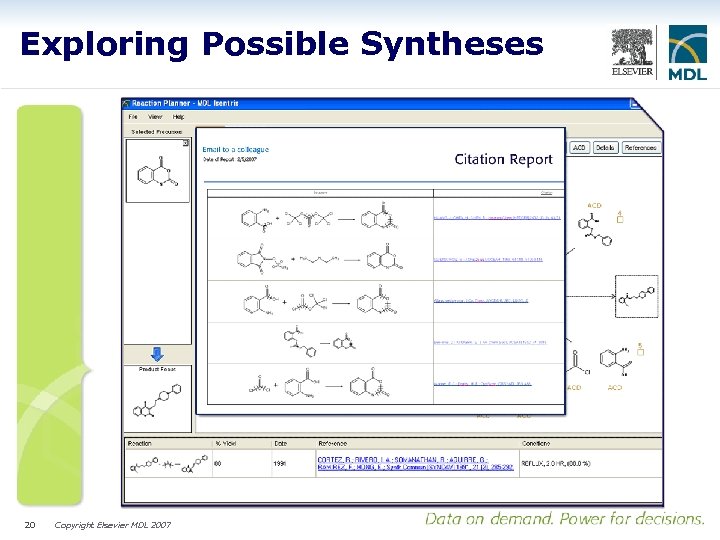The image size is (720, 540).
Task: Click the date cell 1991
Action: click(280, 464)
